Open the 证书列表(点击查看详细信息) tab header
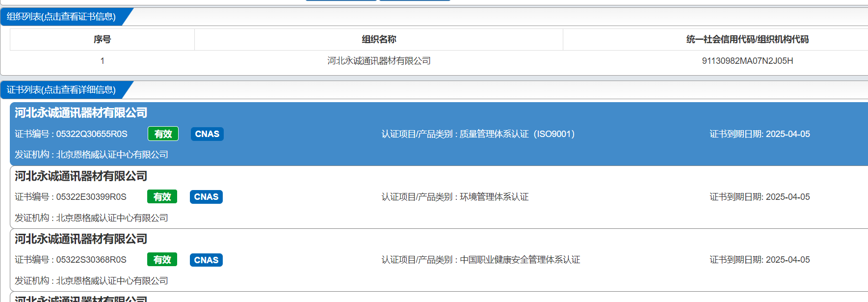Viewport: 868px width, 302px height. coord(61,90)
